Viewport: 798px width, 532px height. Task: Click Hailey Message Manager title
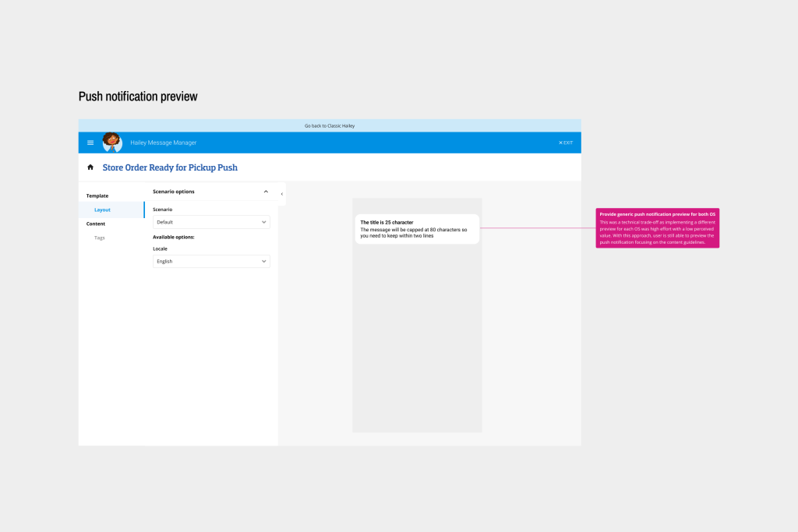tap(164, 143)
